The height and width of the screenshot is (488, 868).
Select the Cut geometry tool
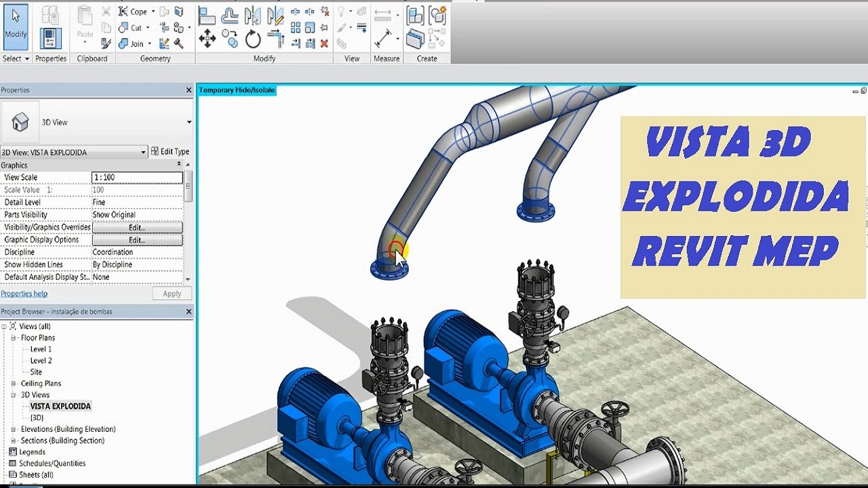point(130,28)
